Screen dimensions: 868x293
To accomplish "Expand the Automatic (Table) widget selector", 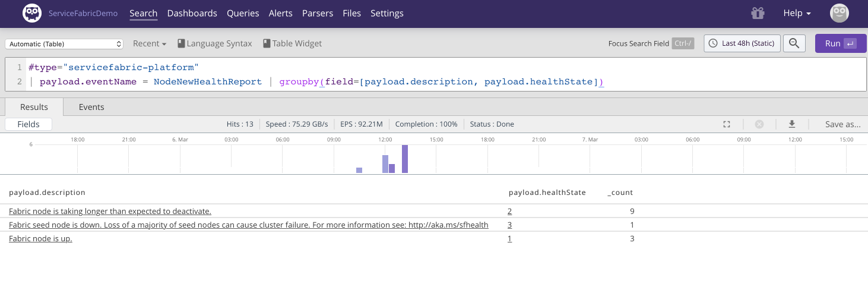I will click(64, 44).
